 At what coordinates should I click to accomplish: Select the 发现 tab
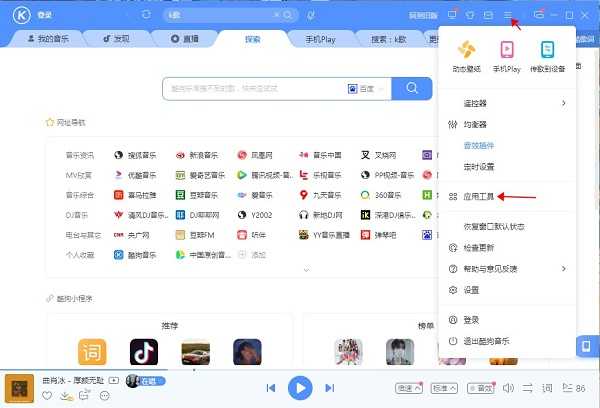pos(116,39)
